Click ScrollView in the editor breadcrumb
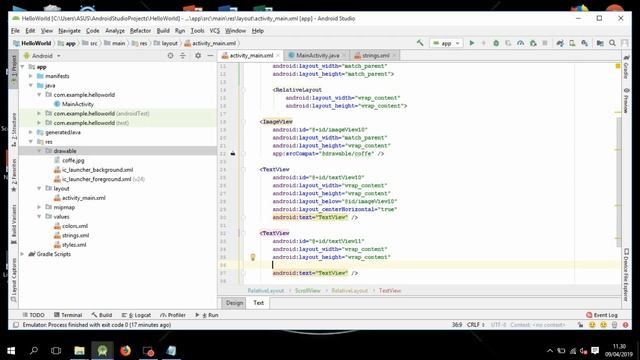Viewport: 640px width, 360px height. click(x=308, y=291)
